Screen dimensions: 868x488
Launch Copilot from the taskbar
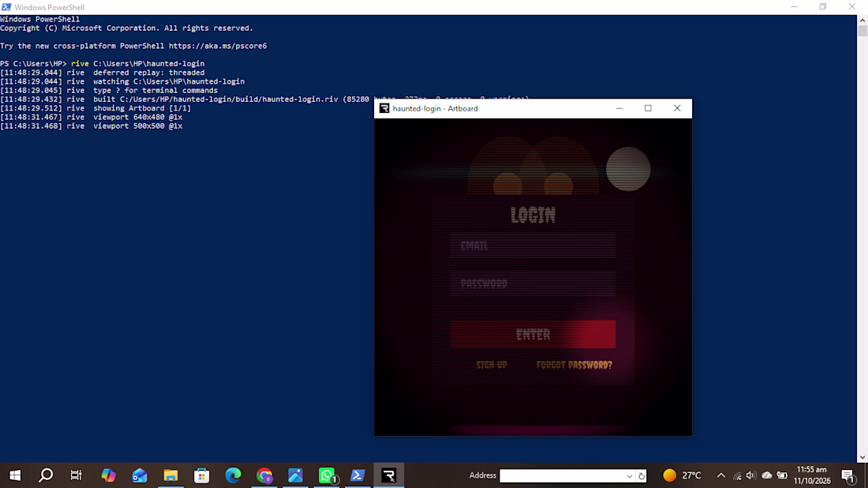(x=108, y=475)
